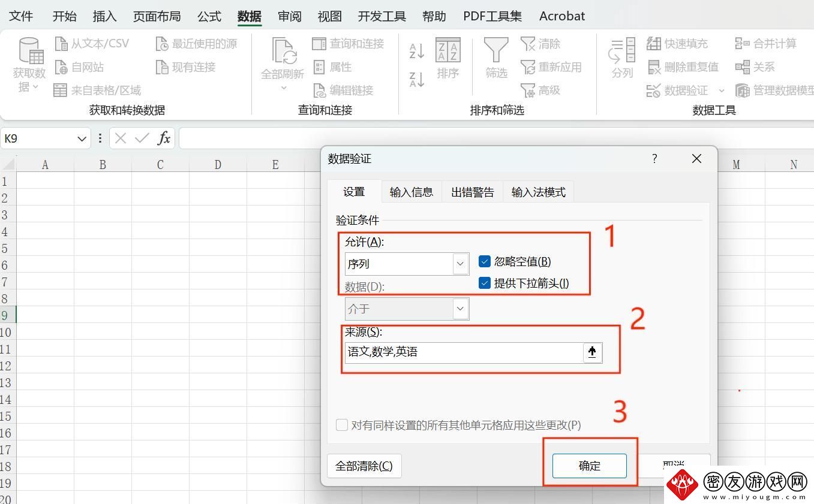
Task: Collapse dialog via 来源 range selector arrow
Action: [x=592, y=352]
